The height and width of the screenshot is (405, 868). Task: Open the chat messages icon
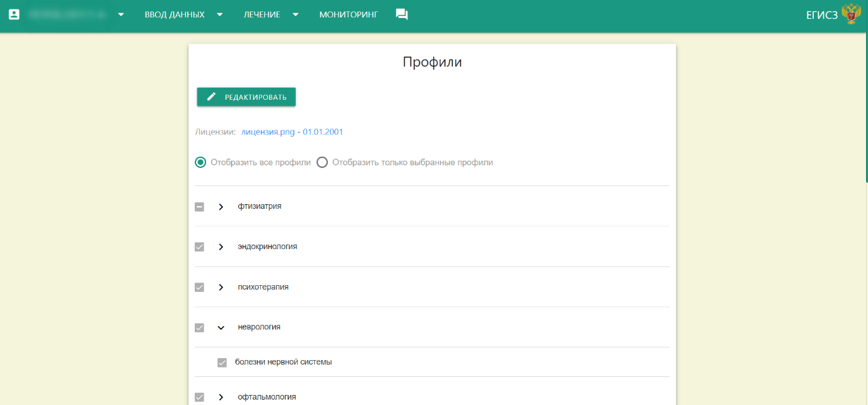click(402, 14)
